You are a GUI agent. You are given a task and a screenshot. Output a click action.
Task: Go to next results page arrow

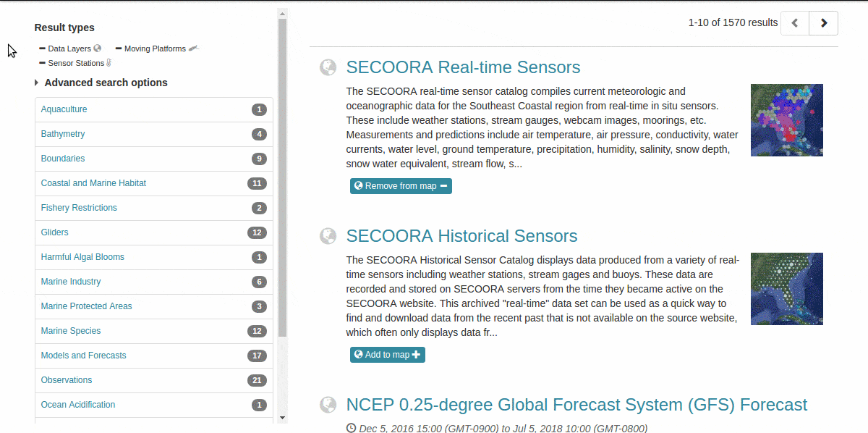pos(824,23)
